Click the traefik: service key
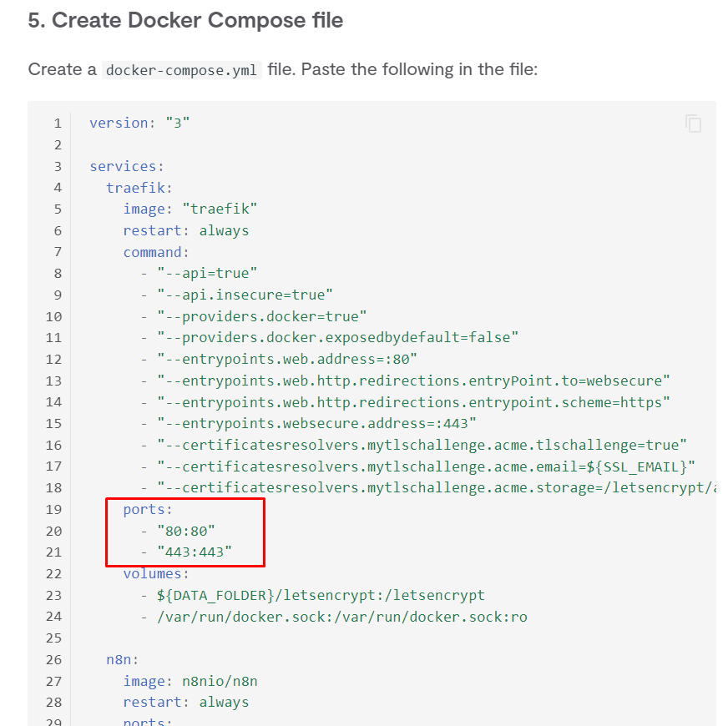 click(139, 188)
